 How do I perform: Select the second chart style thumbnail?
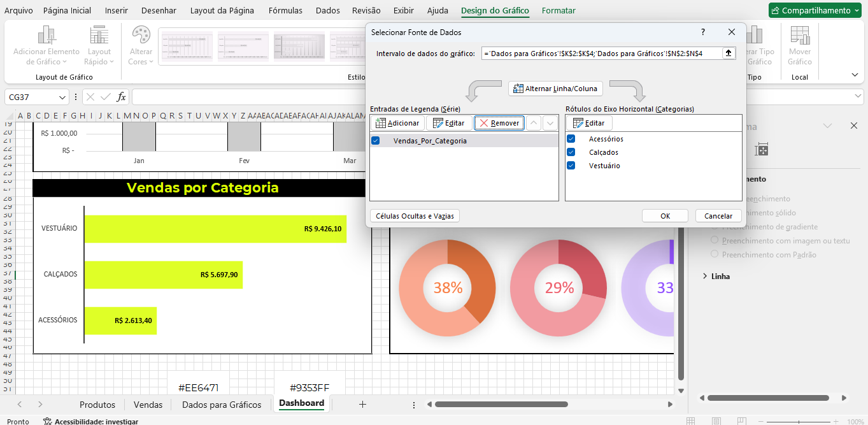pos(243,47)
